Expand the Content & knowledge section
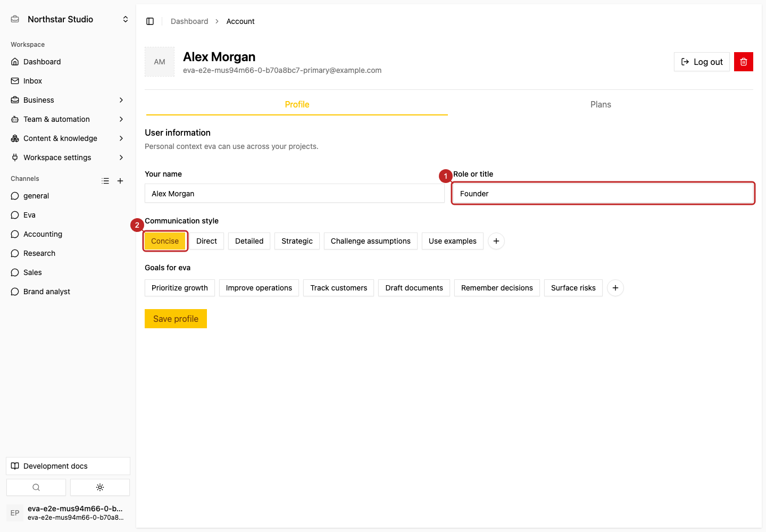 coord(68,138)
